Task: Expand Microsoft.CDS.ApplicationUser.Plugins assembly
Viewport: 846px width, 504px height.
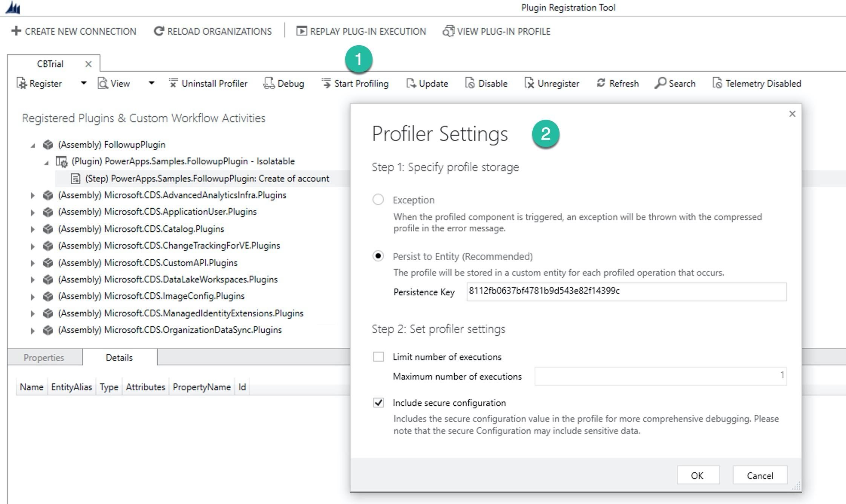Action: point(33,212)
